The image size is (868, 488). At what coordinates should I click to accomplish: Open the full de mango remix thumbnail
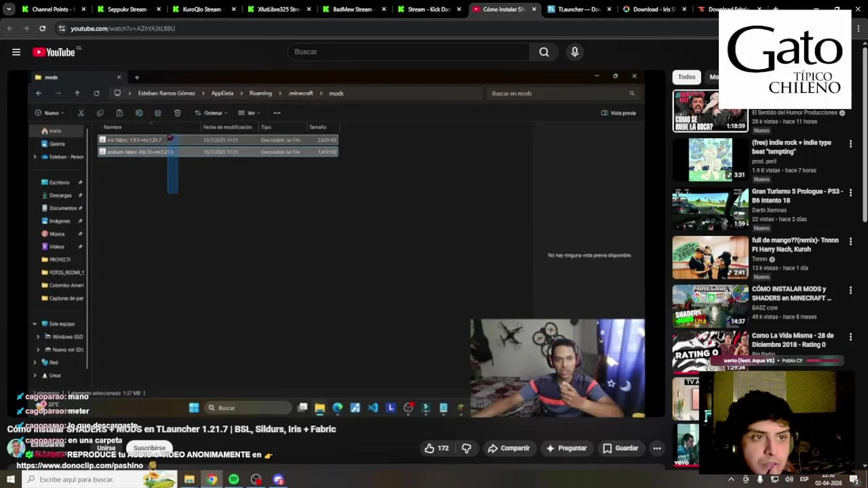pos(710,258)
